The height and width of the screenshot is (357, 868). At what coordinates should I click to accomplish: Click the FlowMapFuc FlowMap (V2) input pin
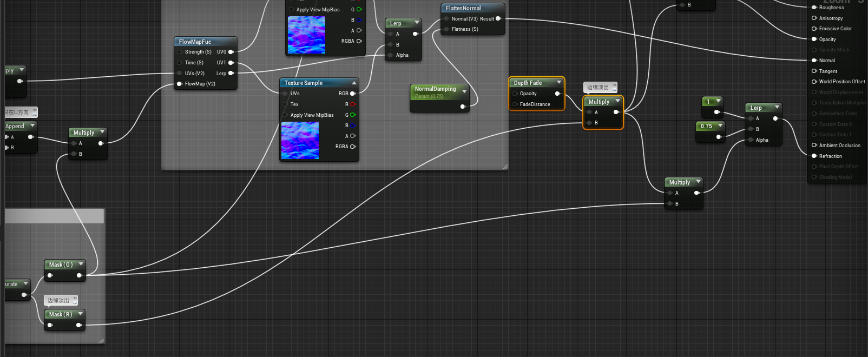coord(180,84)
